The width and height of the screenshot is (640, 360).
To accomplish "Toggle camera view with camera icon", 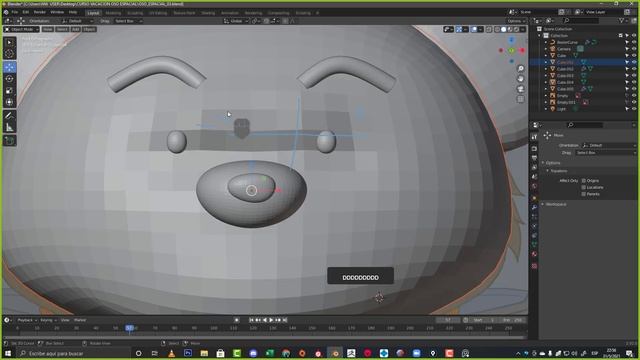I will tap(521, 89).
